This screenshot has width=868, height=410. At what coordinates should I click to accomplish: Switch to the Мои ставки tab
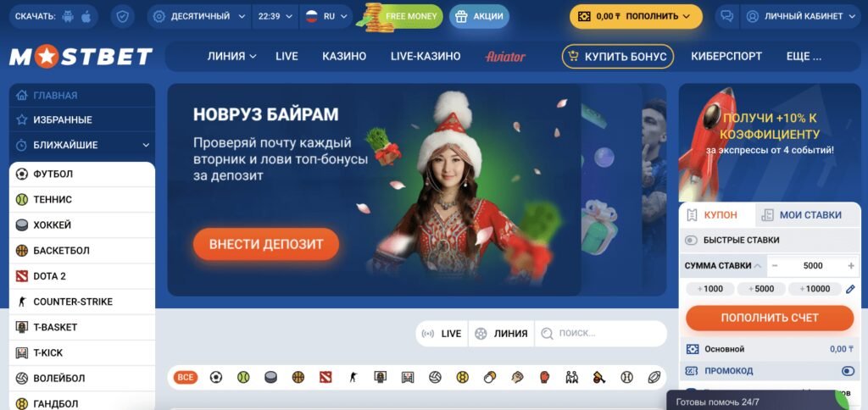808,215
